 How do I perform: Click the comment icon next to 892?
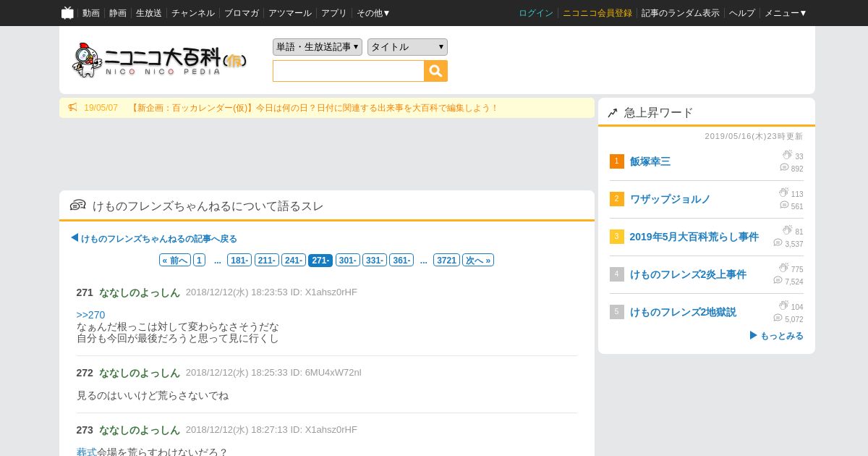click(x=784, y=167)
